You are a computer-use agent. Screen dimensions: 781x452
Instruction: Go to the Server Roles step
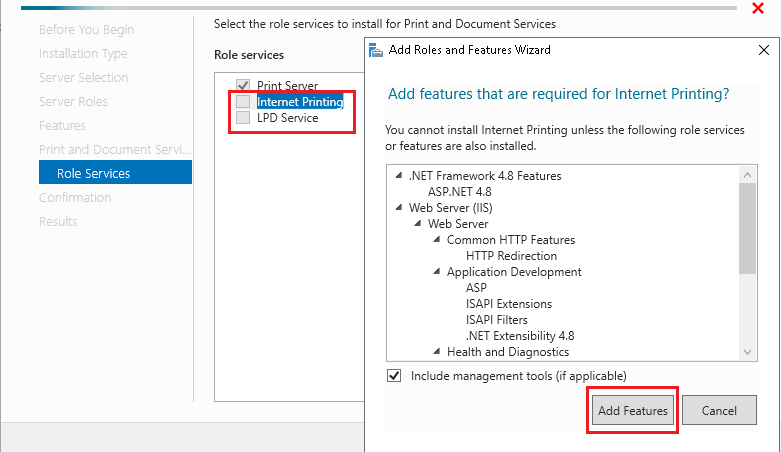pyautogui.click(x=73, y=102)
